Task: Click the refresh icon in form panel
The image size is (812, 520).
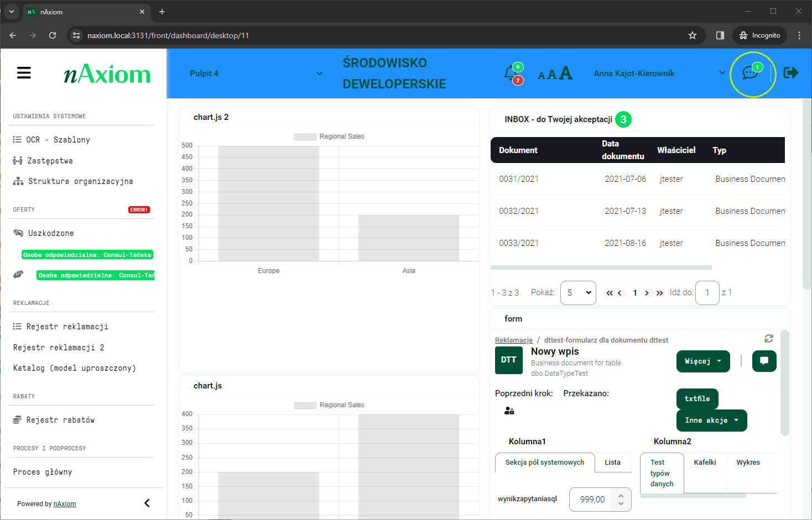Action: pos(768,339)
